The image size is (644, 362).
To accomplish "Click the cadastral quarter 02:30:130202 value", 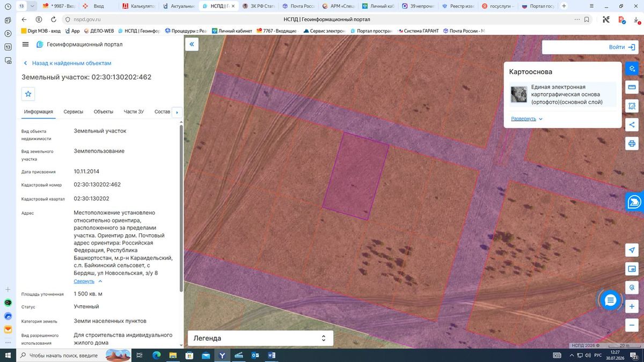I will [91, 198].
